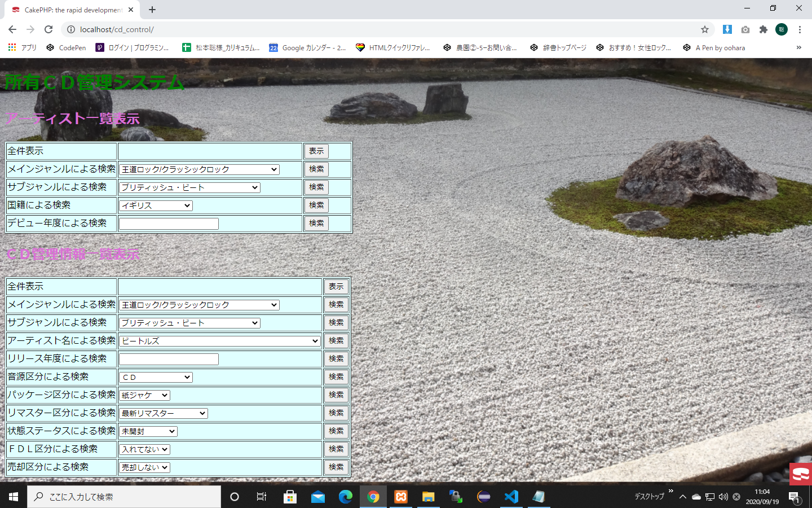Expand the artist nationality dropdown showing イギリス
The image size is (812, 508).
tap(156, 205)
